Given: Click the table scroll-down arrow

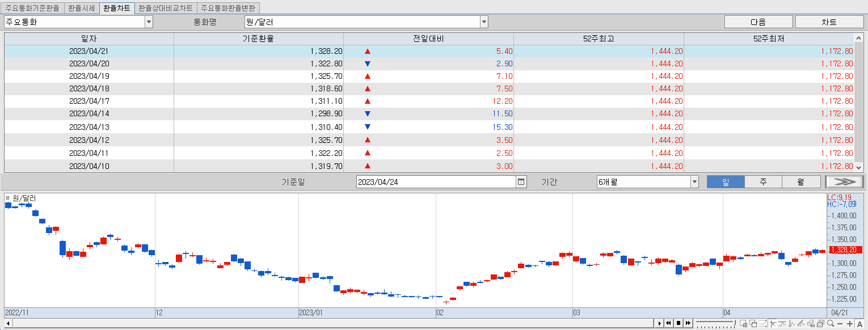Looking at the screenshot, I should pyautogui.click(x=858, y=167).
